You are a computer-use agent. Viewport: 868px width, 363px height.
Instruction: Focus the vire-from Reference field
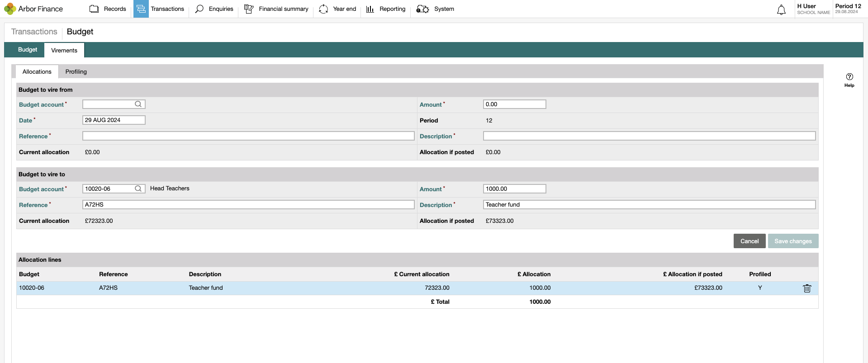pyautogui.click(x=248, y=136)
